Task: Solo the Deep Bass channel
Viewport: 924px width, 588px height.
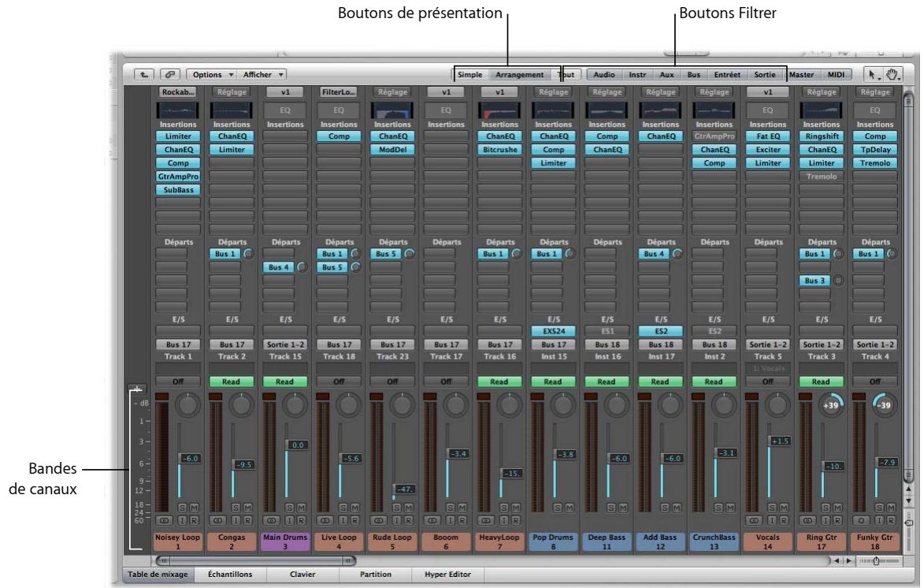Action: tap(611, 508)
